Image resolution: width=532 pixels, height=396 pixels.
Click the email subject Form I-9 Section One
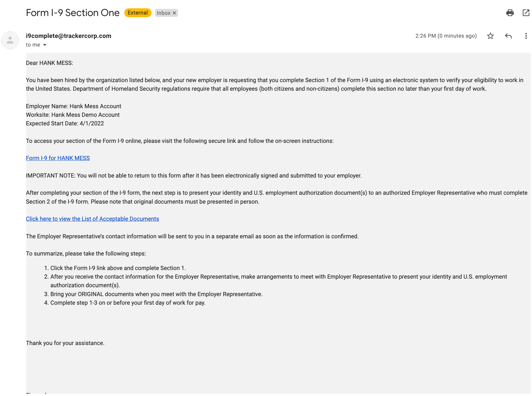click(x=73, y=13)
